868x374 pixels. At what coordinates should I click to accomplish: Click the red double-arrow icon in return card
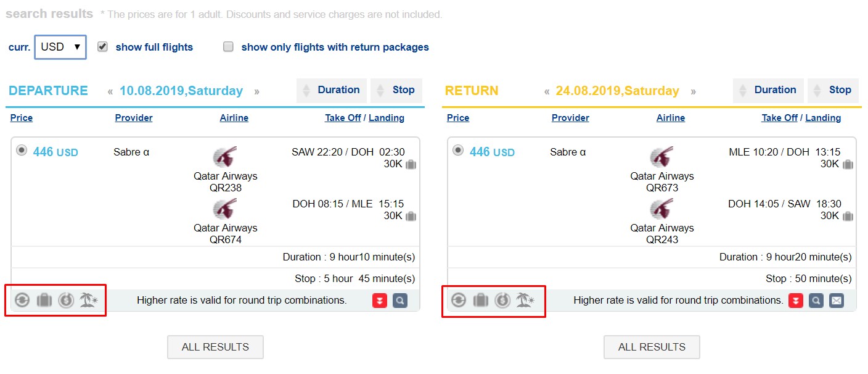pyautogui.click(x=796, y=301)
